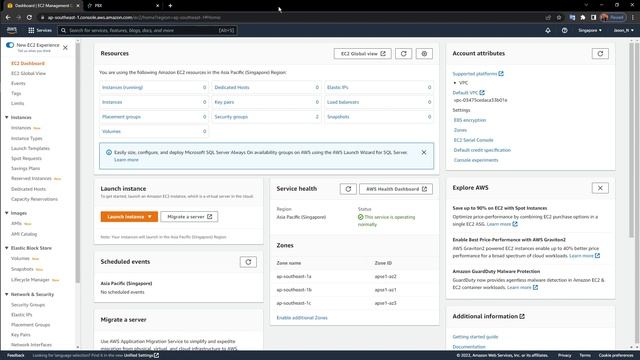Open the Singapore region dropdown
Screen dimensions: 640x360
coord(589,30)
